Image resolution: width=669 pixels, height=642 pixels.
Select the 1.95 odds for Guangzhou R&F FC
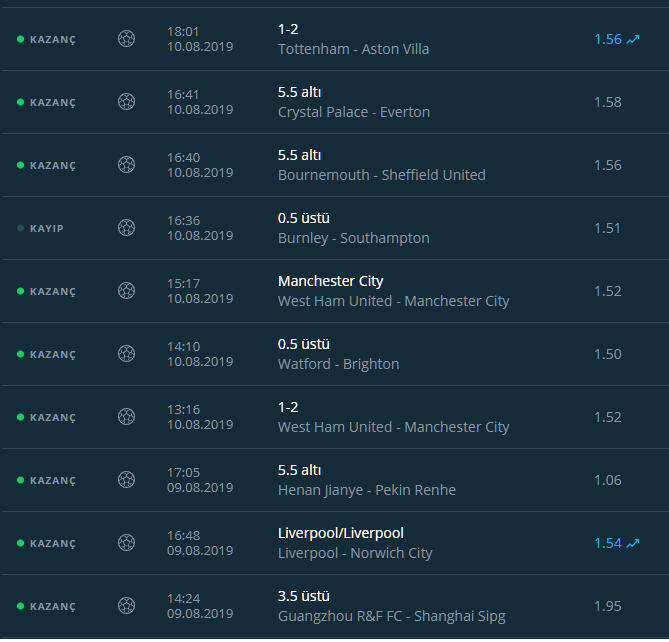[608, 606]
